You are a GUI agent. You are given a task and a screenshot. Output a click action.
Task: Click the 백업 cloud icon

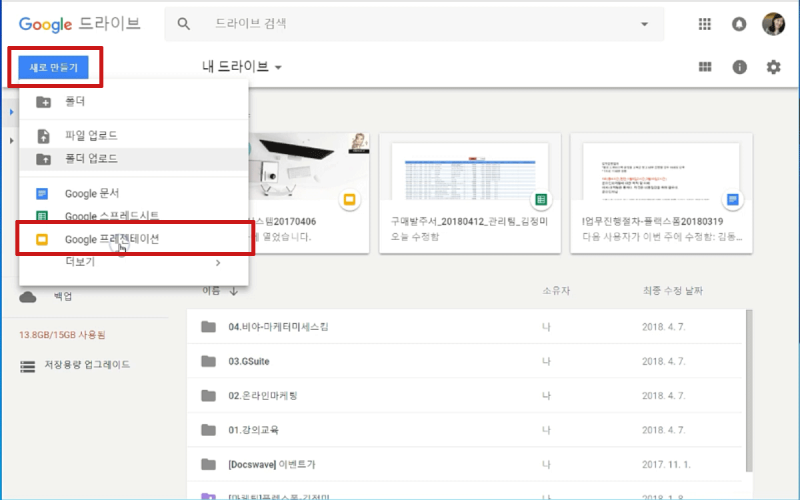pos(28,297)
